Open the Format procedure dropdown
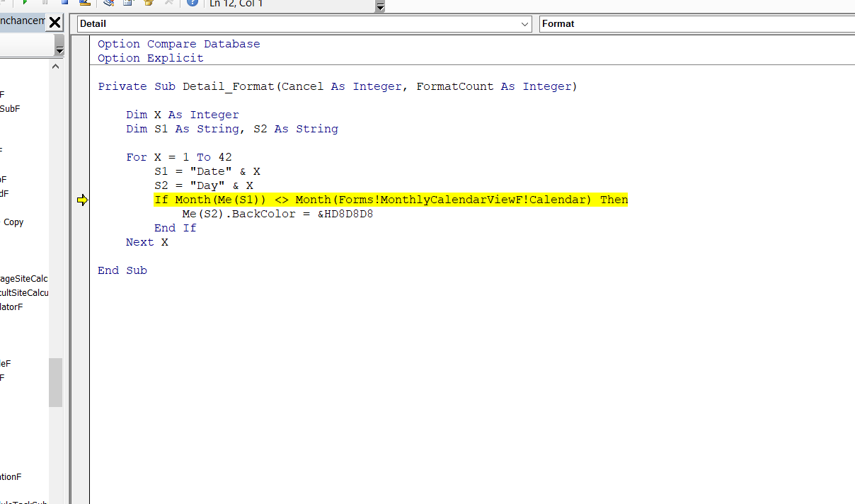Screen dimensions: 855x504 [696, 24]
